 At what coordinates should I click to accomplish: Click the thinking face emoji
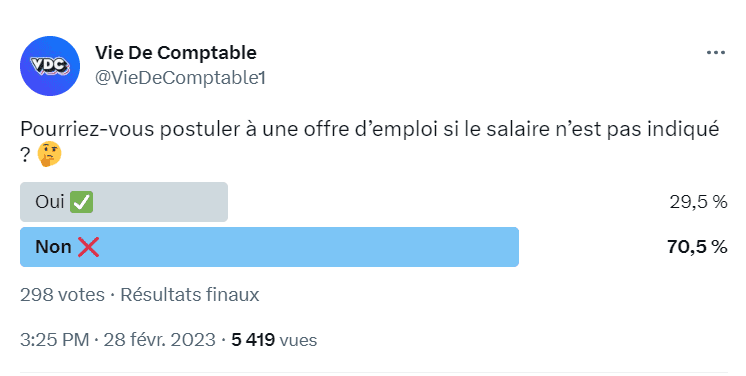tap(49, 154)
